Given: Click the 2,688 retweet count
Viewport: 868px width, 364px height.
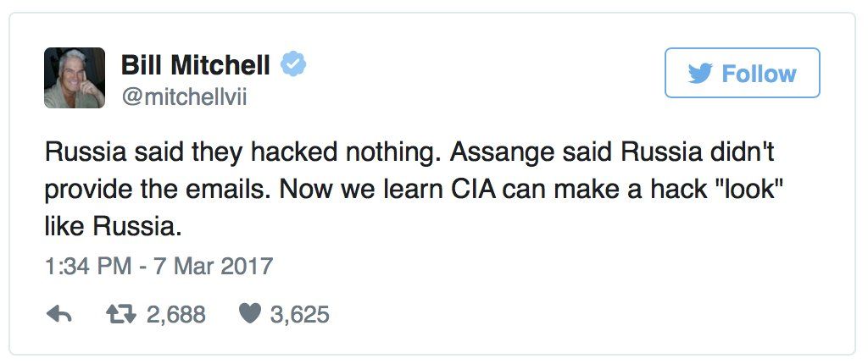Looking at the screenshot, I should (176, 315).
